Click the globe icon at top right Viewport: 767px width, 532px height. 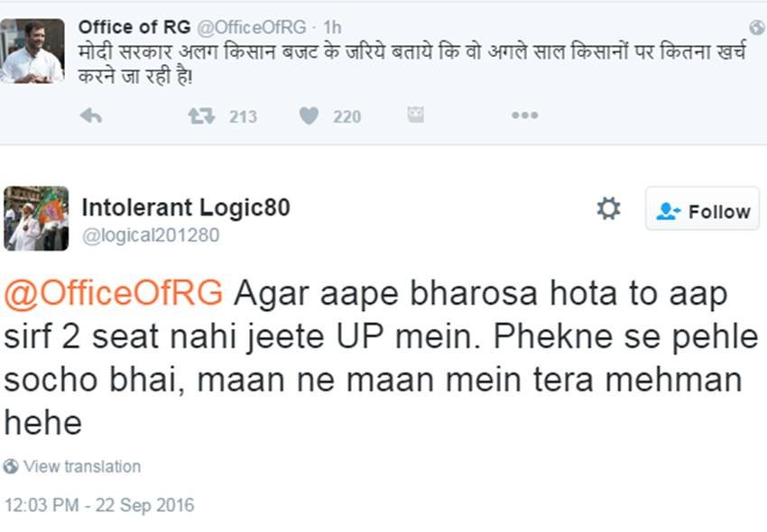click(757, 28)
